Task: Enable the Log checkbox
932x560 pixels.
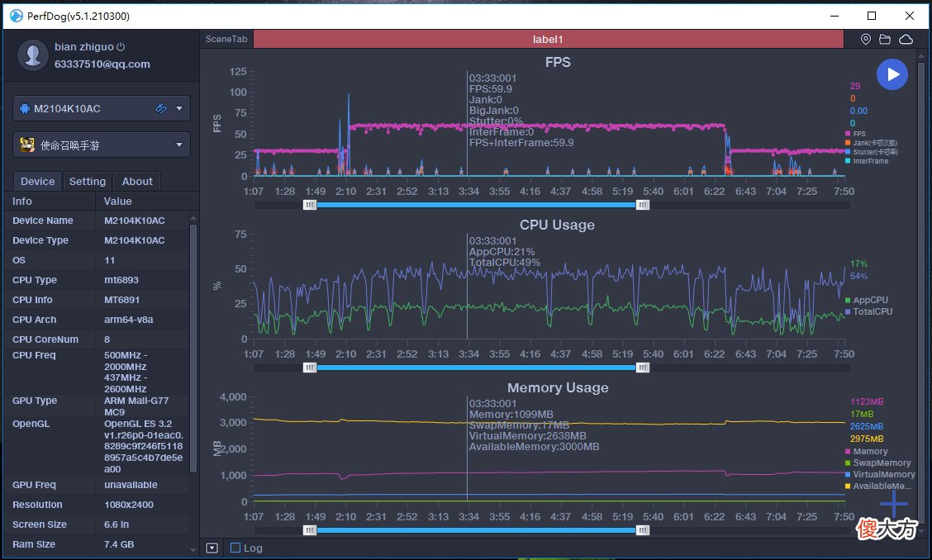Action: click(x=235, y=548)
